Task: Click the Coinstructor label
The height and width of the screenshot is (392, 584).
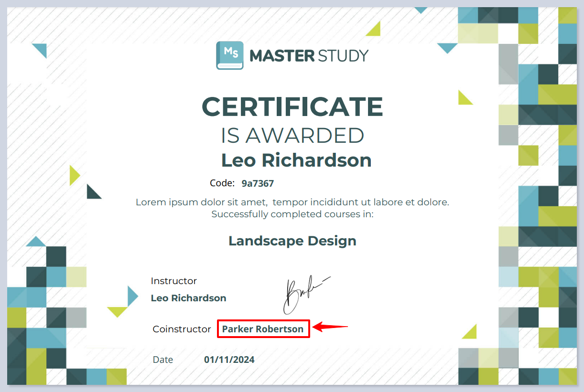Action: 182,329
